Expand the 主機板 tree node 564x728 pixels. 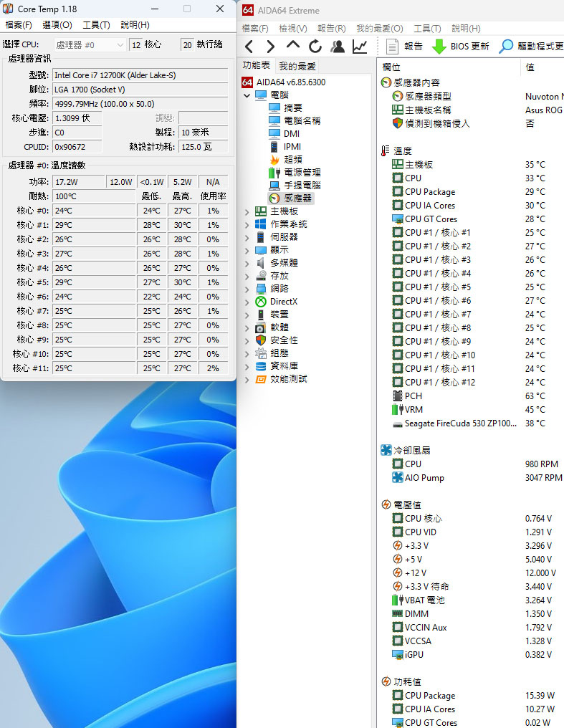click(247, 211)
